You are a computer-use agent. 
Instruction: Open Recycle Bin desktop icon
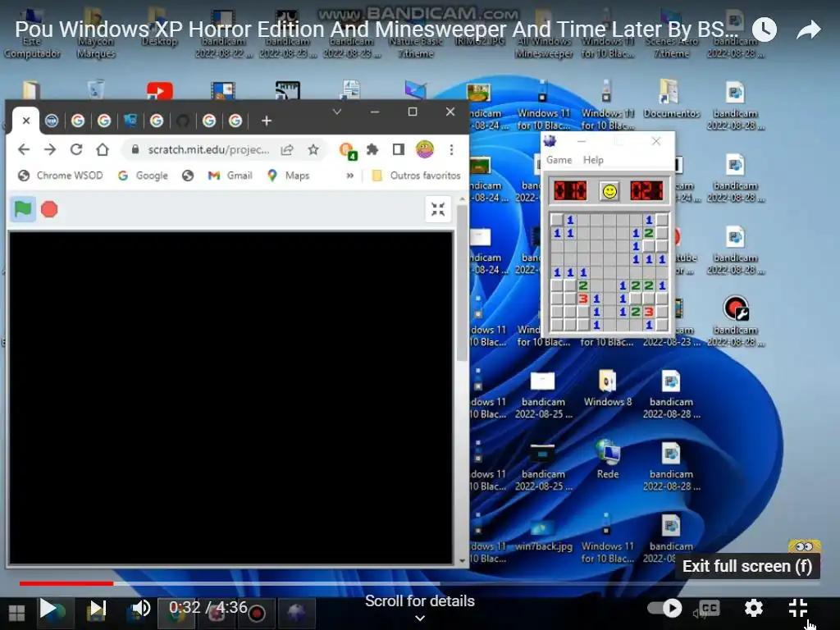pyautogui.click(x=96, y=89)
